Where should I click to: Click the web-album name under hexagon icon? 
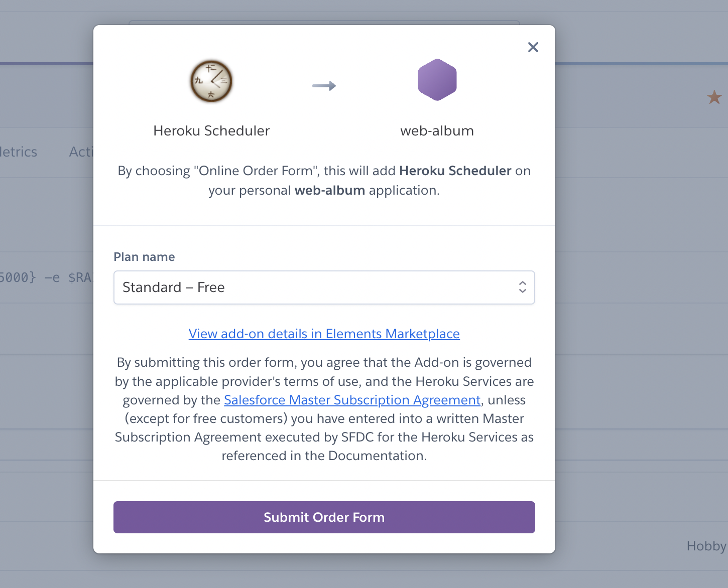[x=437, y=131]
